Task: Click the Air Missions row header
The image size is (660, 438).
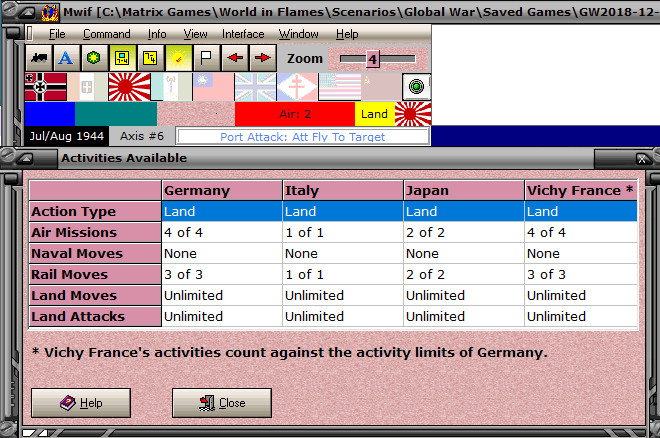Action: point(95,232)
